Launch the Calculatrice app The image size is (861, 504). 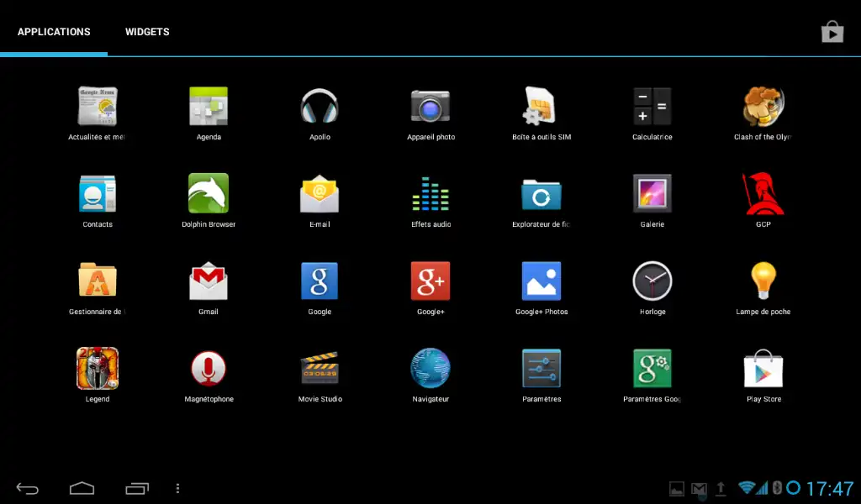click(x=652, y=106)
